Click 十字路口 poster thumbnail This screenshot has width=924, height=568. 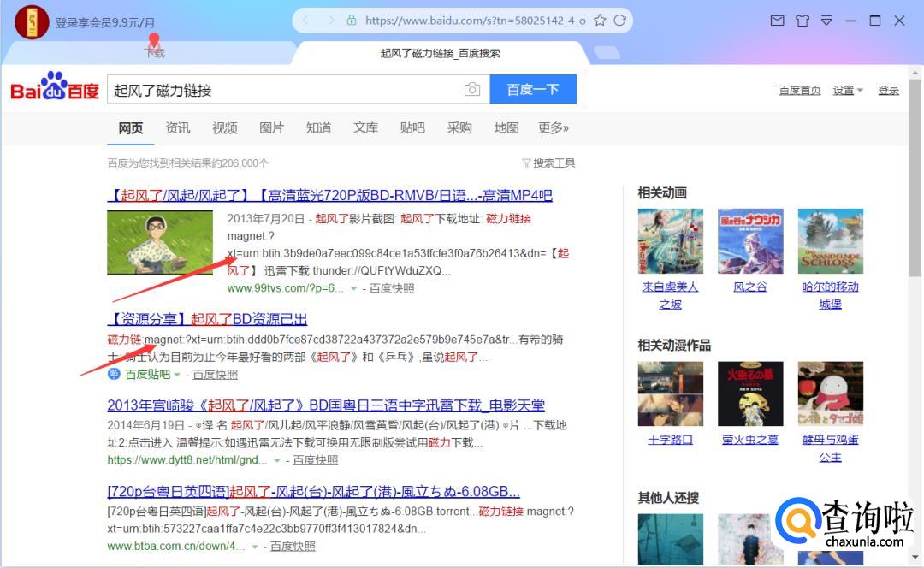[x=671, y=393]
